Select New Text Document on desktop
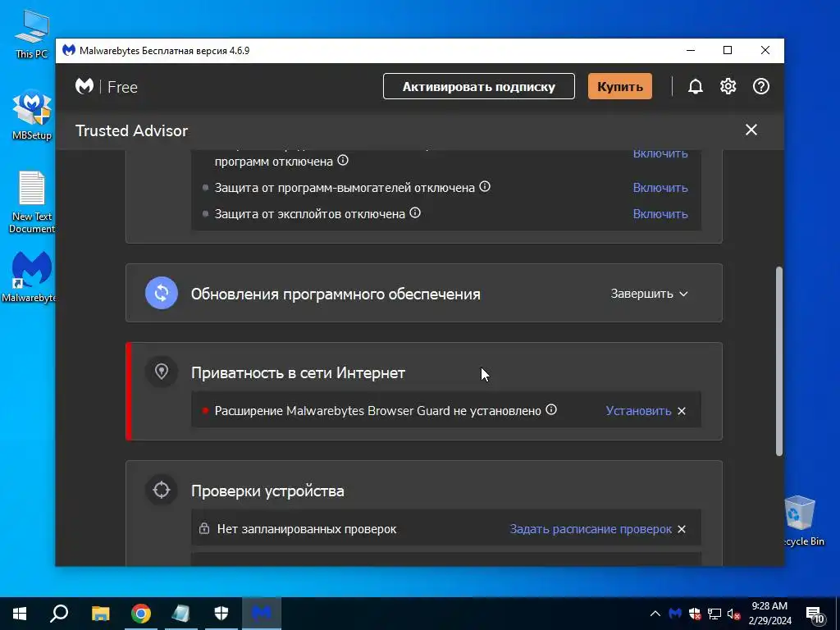Viewport: 840px width, 630px height. 32,203
